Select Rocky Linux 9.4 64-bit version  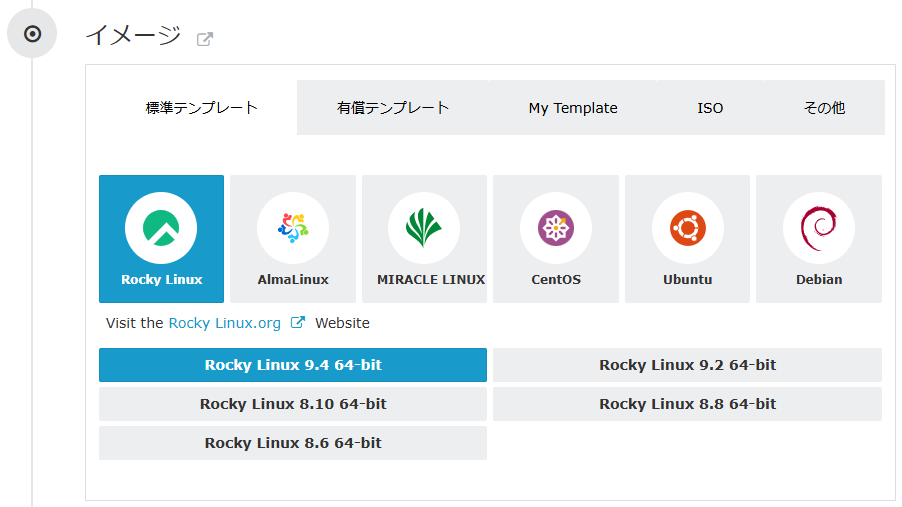pyautogui.click(x=293, y=365)
